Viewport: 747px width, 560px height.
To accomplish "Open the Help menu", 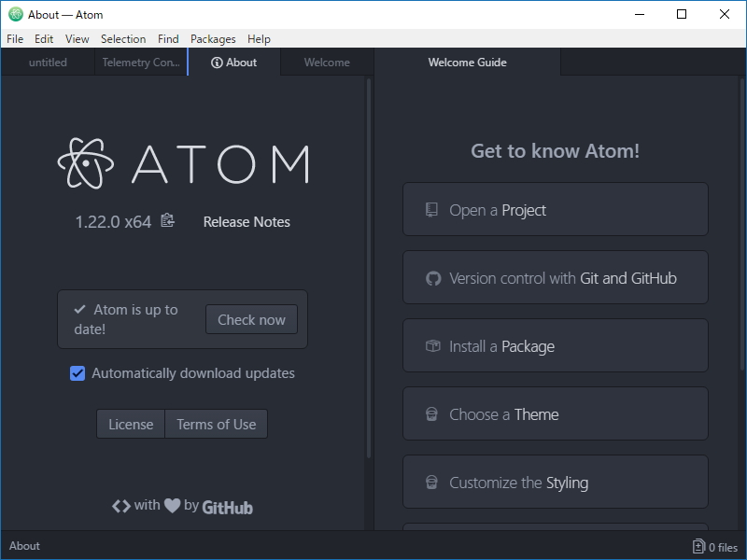I will pos(259,39).
